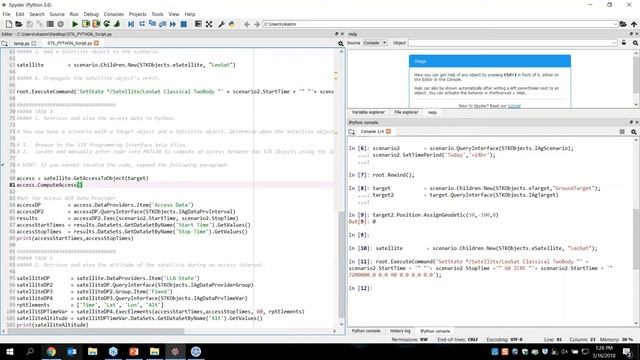The height and width of the screenshot is (360, 640).
Task: Open the Windows Start menu
Action: coord(10,351)
